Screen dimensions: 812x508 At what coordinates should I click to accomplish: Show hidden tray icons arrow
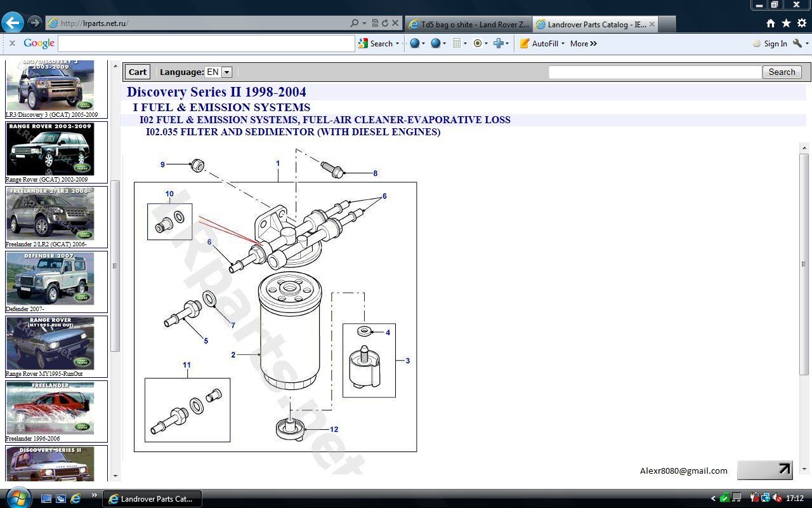coord(713,498)
